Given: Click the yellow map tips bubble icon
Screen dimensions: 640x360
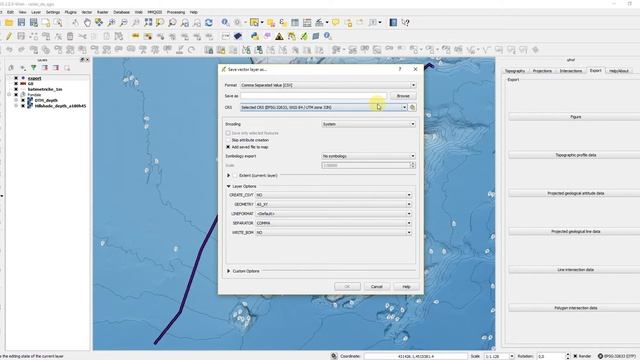Looking at the screenshot, I should coord(335,23).
